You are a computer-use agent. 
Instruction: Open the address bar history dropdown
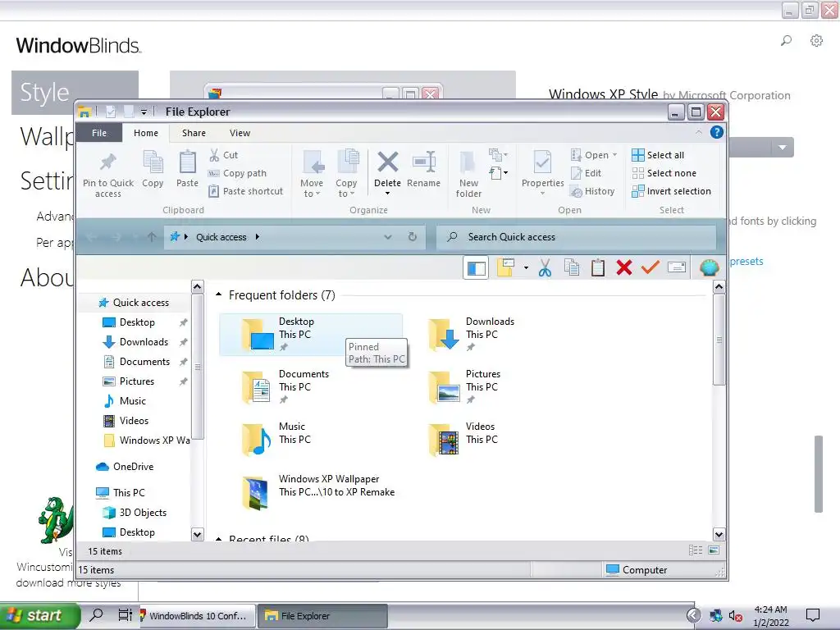point(388,237)
